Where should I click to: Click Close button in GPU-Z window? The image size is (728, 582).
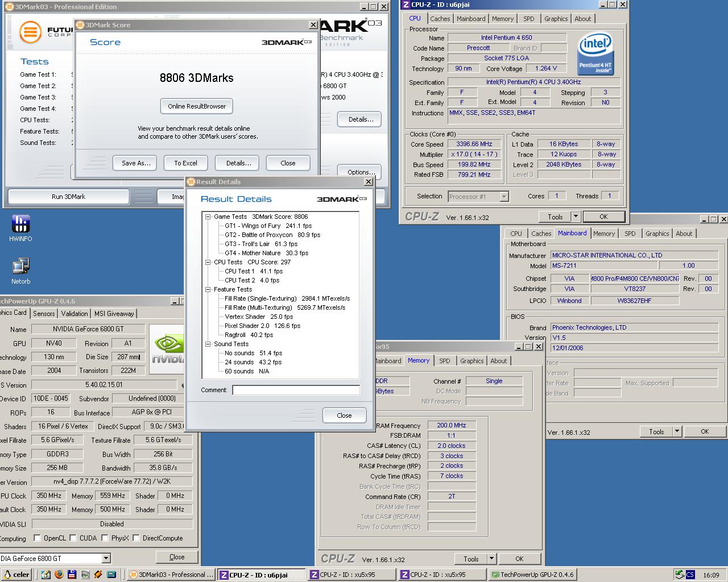(177, 557)
